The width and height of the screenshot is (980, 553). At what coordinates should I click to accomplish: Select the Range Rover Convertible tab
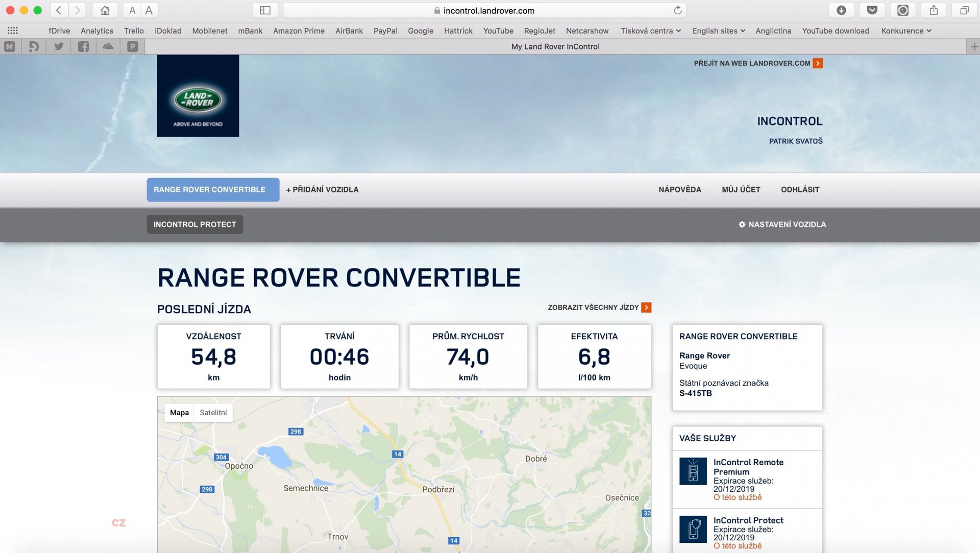[x=213, y=189]
